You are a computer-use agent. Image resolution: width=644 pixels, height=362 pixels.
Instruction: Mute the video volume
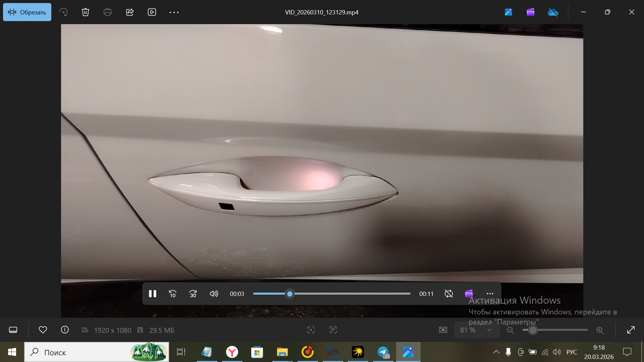tap(214, 294)
